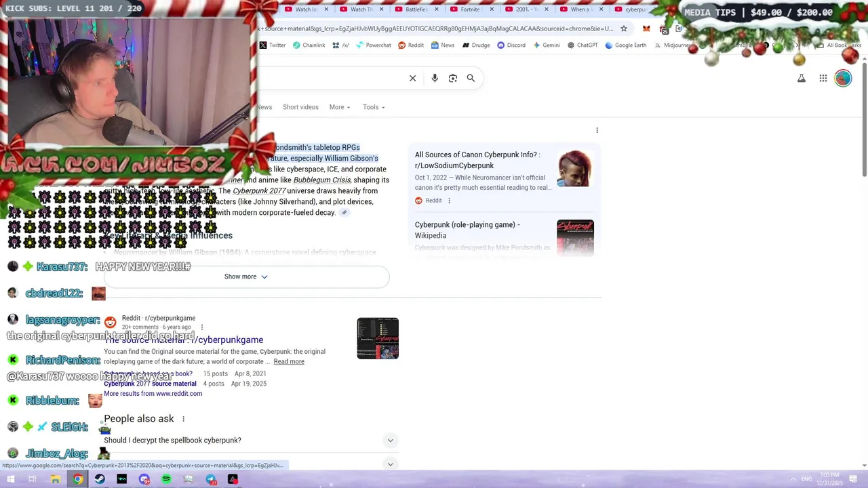Viewport: 868px width, 488px height.
Task: Click the LowSodiumCyberpunk result thumbnail
Action: pyautogui.click(x=575, y=168)
